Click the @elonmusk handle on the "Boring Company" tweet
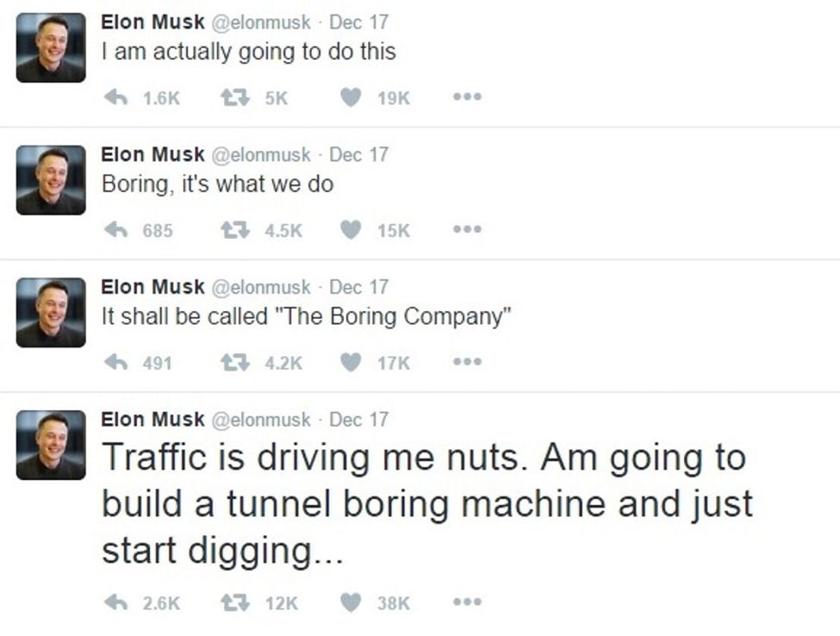840x636 pixels. [261, 287]
